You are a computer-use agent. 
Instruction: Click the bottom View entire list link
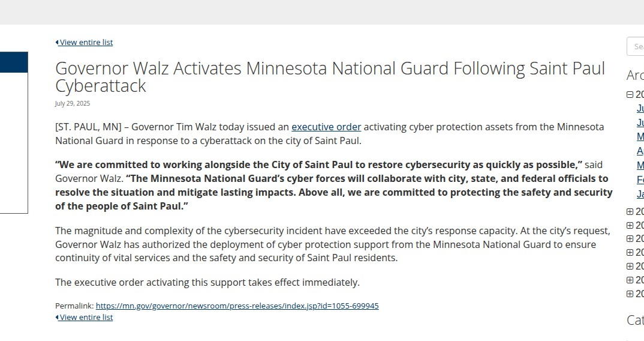(86, 317)
